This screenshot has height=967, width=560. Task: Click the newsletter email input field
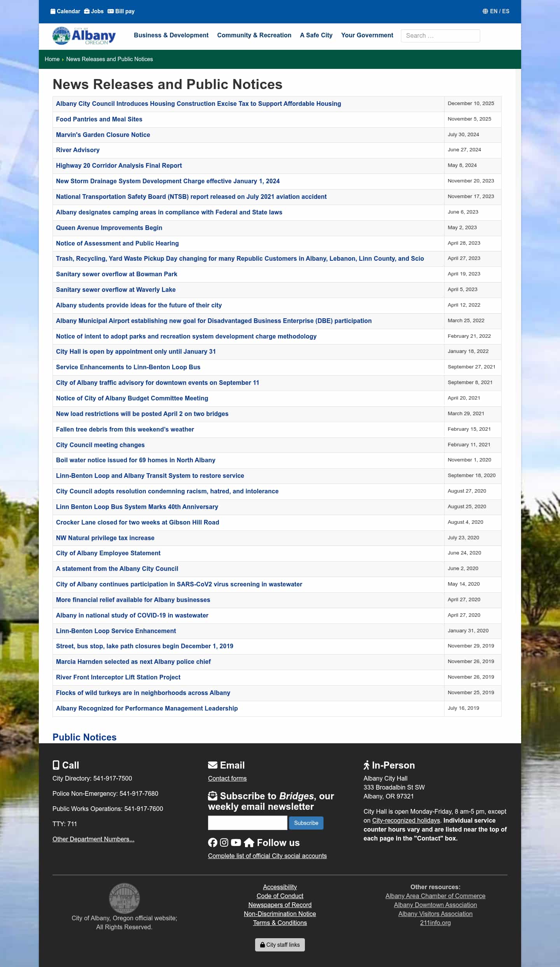247,823
